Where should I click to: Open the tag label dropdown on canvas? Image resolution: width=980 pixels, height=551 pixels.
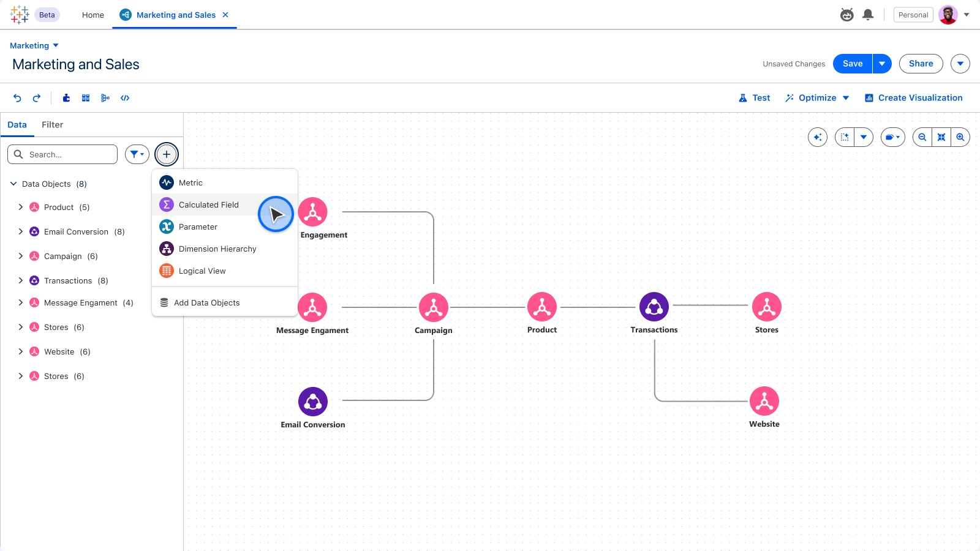pos(893,137)
